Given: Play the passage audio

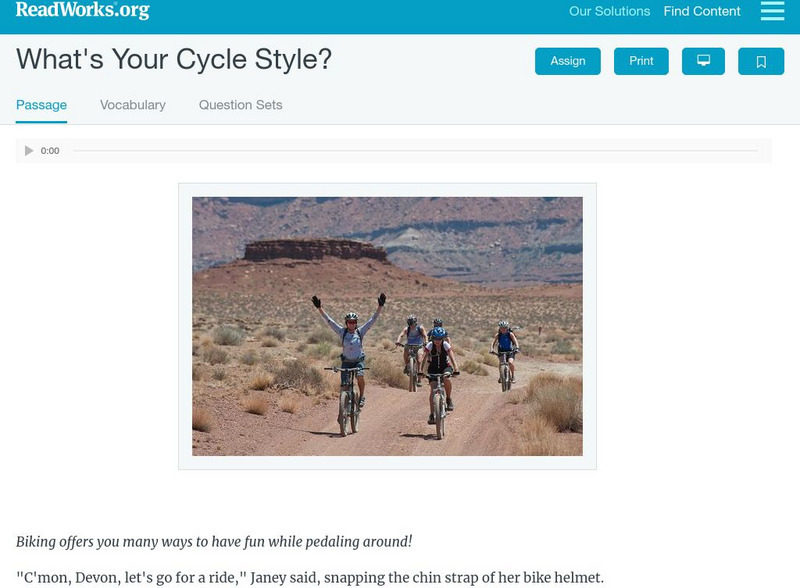Looking at the screenshot, I should coord(29,151).
